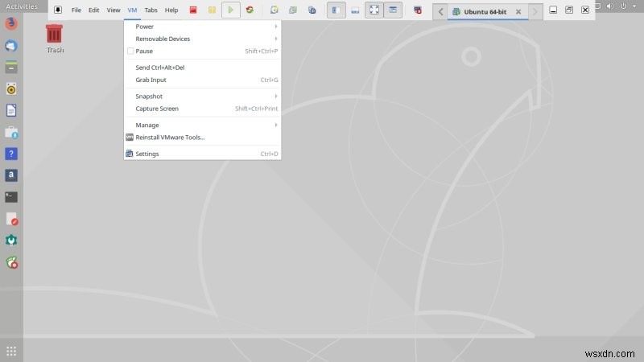The image size is (644, 362).
Task: Click the document with red badge dock icon
Action: (11, 219)
